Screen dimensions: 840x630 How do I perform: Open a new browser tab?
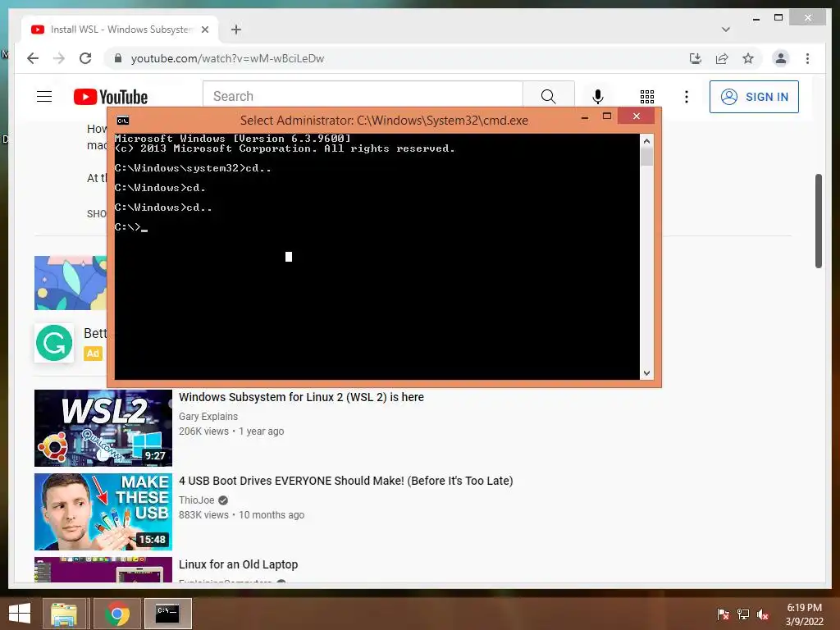tap(236, 30)
